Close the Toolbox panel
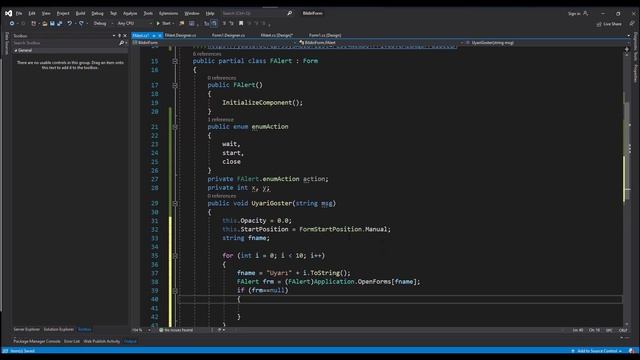640x360 pixels. (x=125, y=36)
